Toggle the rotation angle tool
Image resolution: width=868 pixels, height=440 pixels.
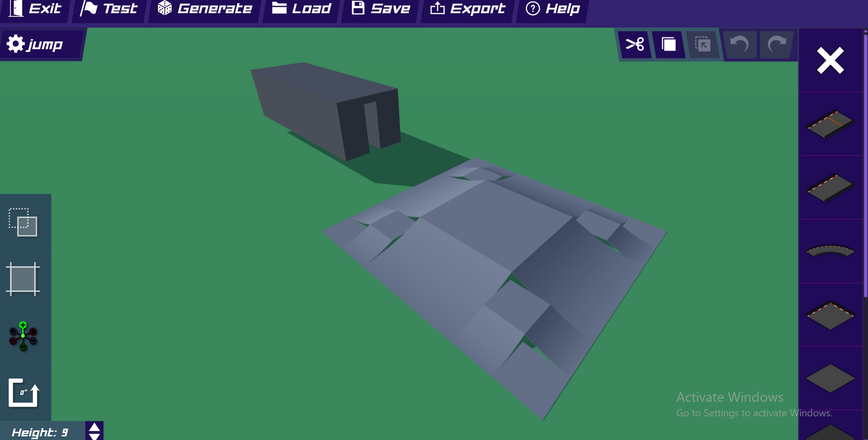24,393
